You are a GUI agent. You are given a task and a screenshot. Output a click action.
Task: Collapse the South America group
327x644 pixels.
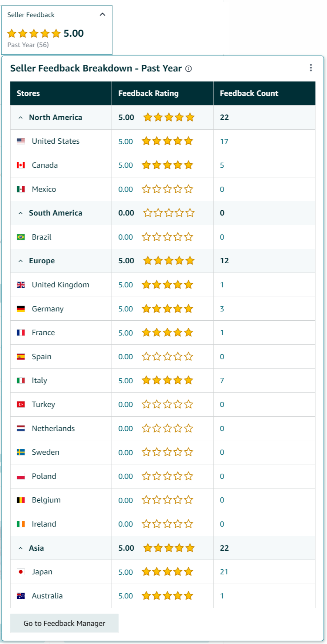coord(21,213)
